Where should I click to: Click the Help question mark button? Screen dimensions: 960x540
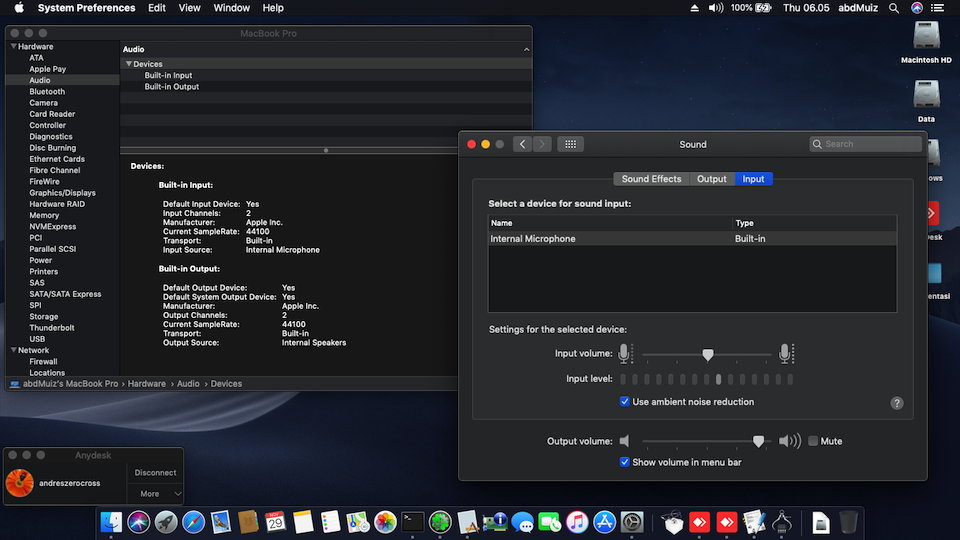pos(897,403)
